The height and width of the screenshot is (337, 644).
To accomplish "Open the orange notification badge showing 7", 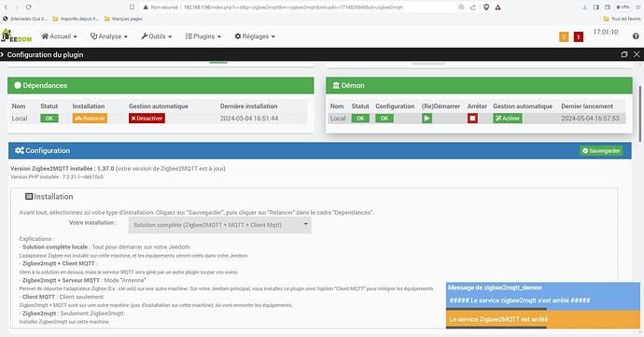I will coord(564,37).
